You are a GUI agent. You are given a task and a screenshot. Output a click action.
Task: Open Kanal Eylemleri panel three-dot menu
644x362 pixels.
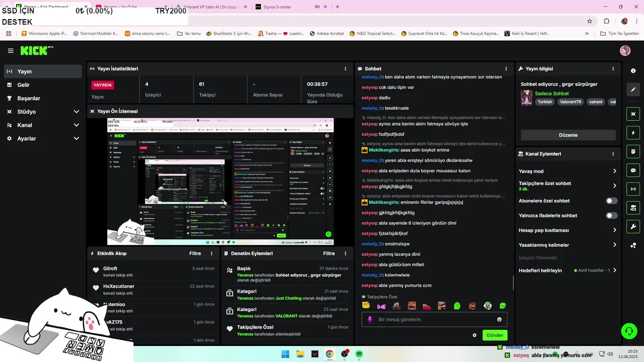point(613,154)
